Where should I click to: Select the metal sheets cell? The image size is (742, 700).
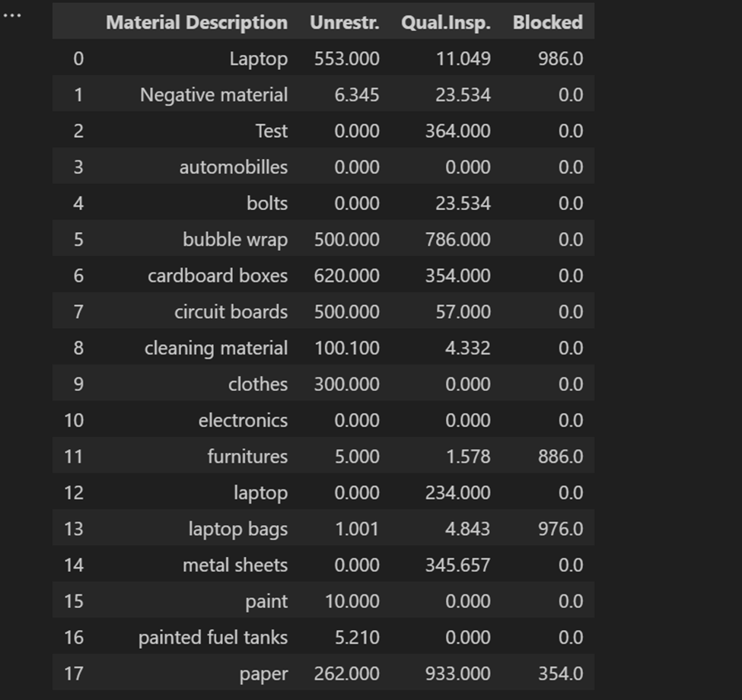pos(234,565)
